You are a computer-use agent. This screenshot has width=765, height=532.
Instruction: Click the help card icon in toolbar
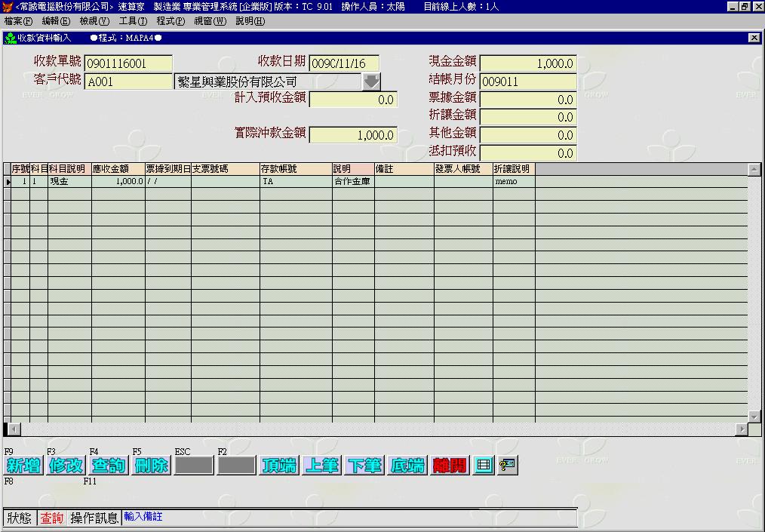(507, 466)
